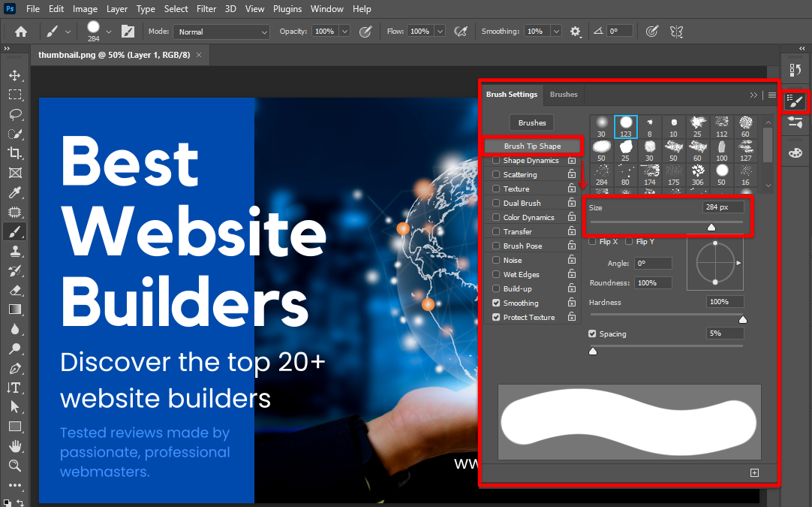Image resolution: width=812 pixels, height=507 pixels.
Task: Click the Size slider handle
Action: [x=711, y=227]
